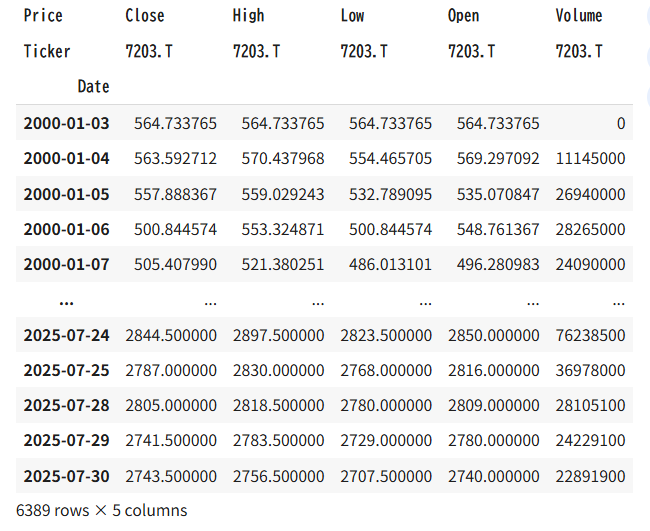Click Low value 2729.000000
The height and width of the screenshot is (531, 650).
pos(386,440)
